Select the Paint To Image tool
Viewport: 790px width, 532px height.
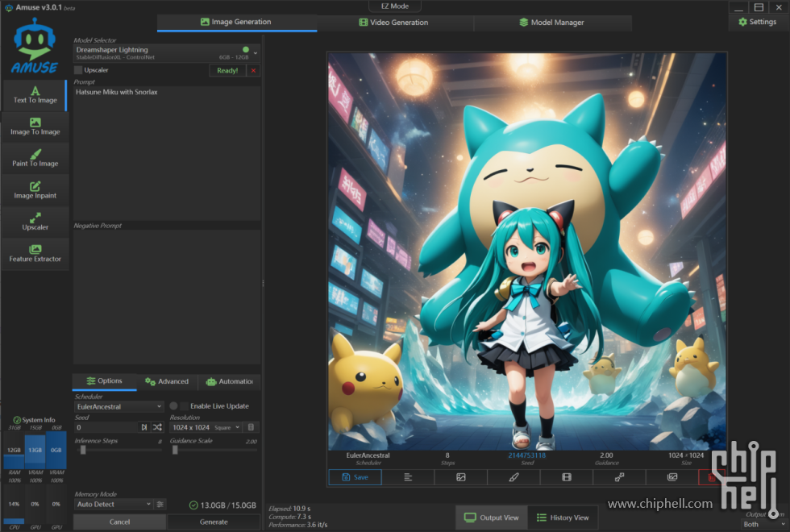click(35, 158)
